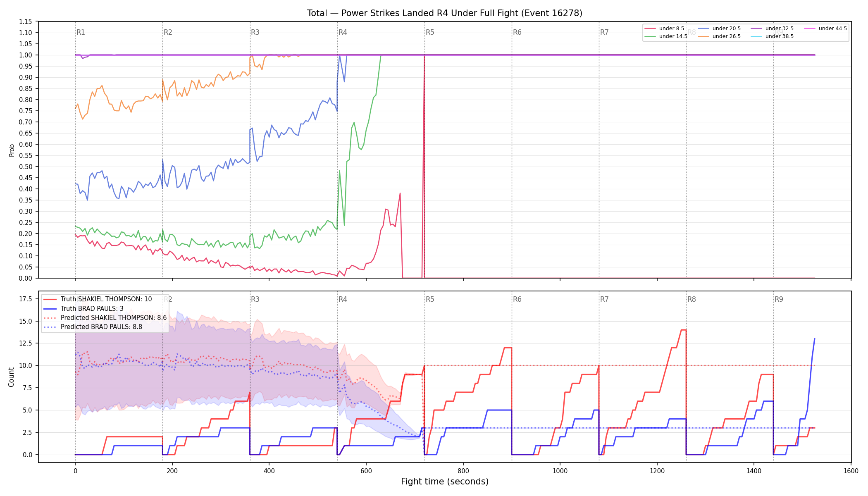Click the R1 round label in Prob chart

click(x=81, y=32)
